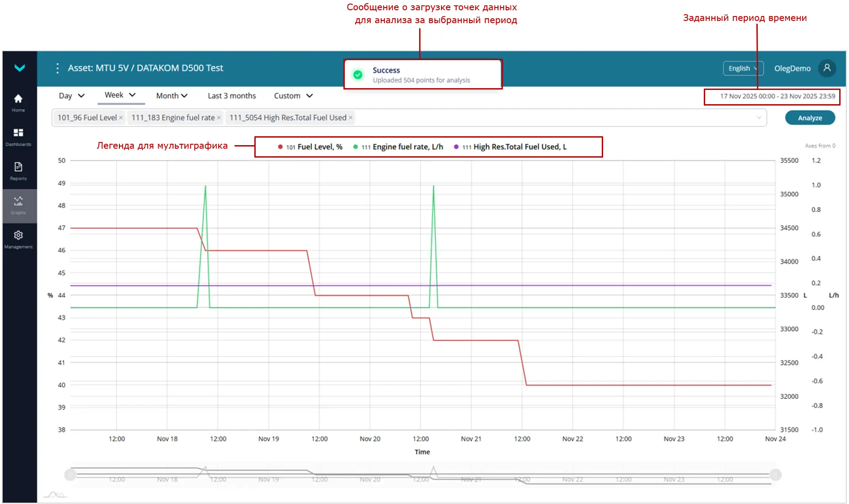
Task: Remove the 101_96 Fuel Level tag
Action: (121, 118)
